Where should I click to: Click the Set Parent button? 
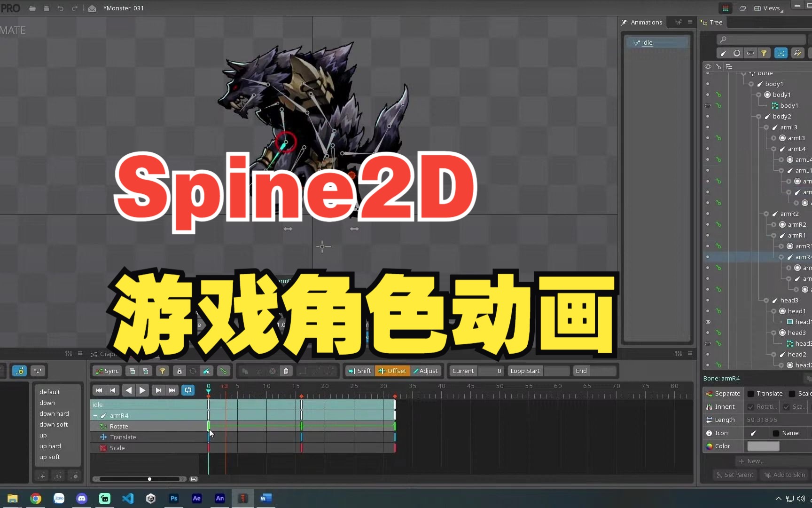pos(735,475)
